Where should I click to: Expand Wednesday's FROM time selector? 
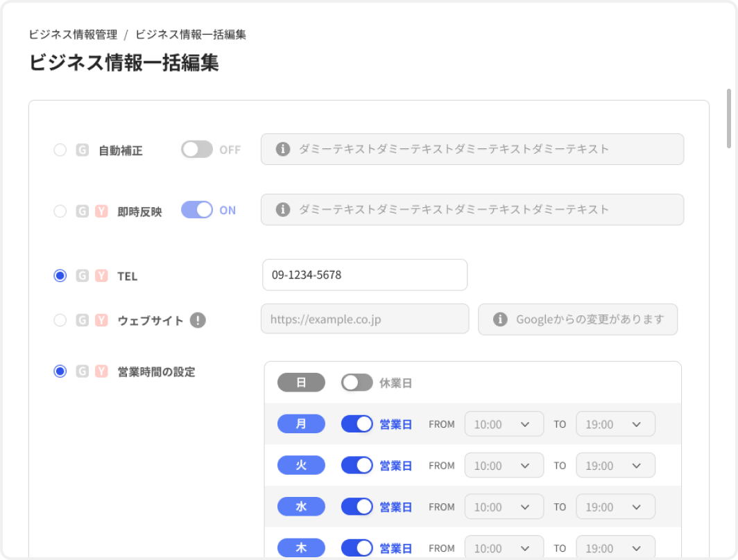point(504,507)
